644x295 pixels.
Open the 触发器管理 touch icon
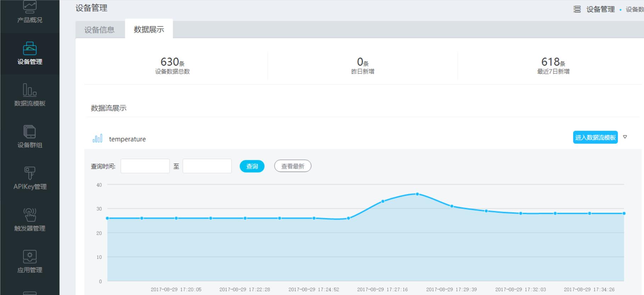click(x=30, y=215)
